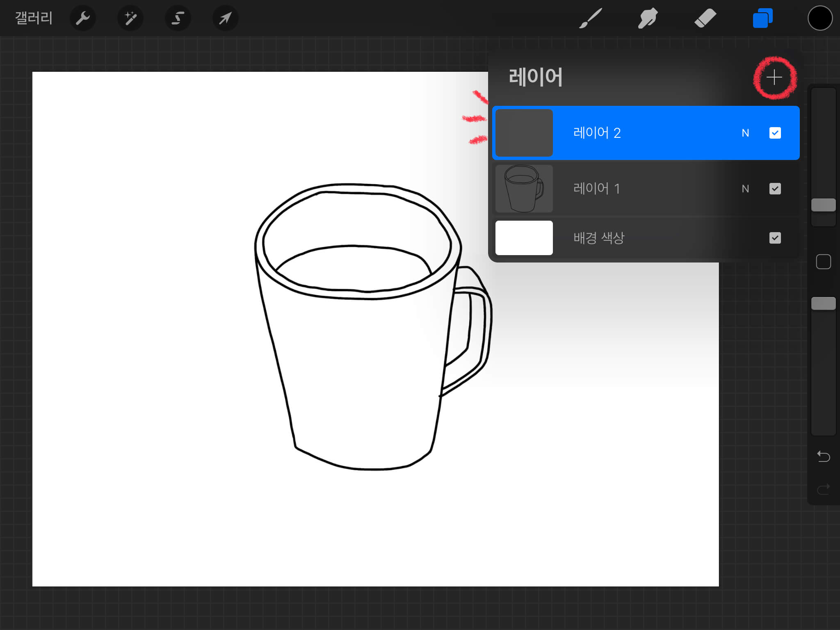Open blend mode N for 레이어 1
This screenshot has height=630, width=840.
pyautogui.click(x=745, y=189)
